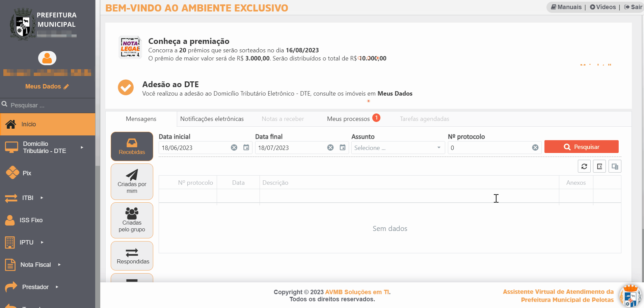Viewport: 644px width, 308px height.
Task: Open IPTU using the building icon
Action: [10, 242]
